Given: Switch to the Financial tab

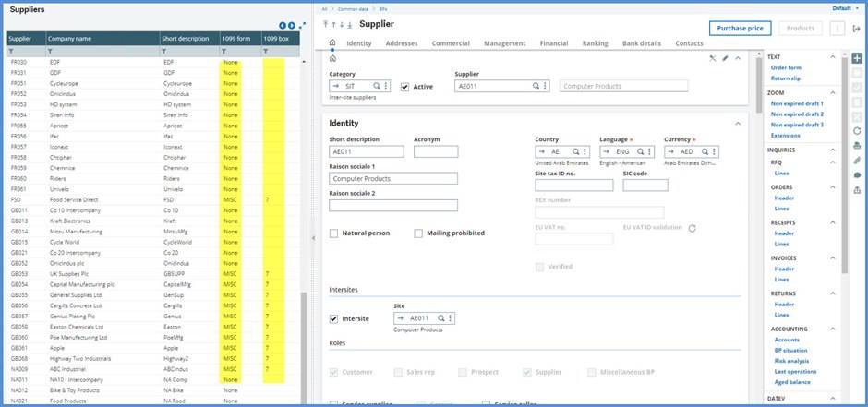Looking at the screenshot, I should click(553, 43).
